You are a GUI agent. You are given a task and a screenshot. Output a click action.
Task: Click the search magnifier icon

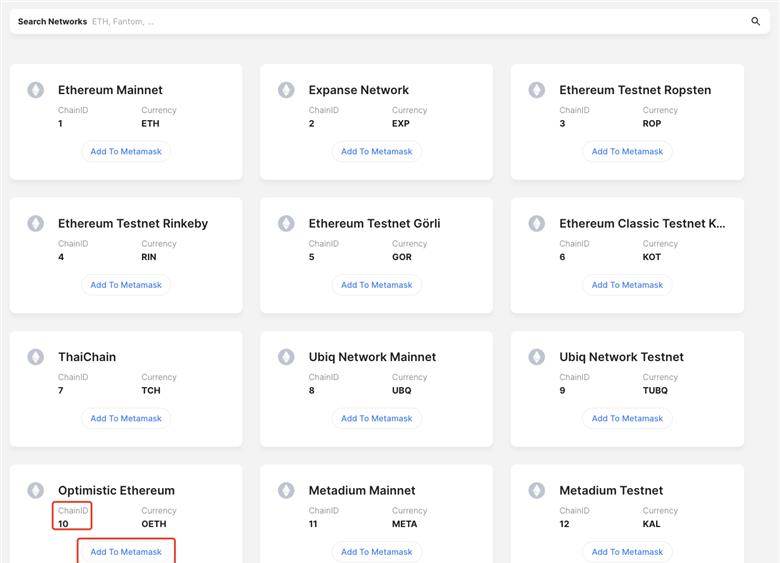[755, 21]
